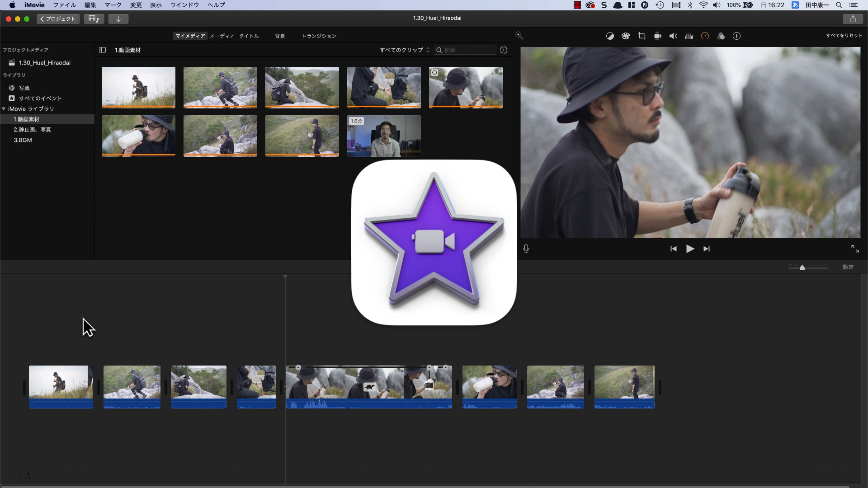Open the volume adjustment tool
The height and width of the screenshot is (488, 868).
tap(673, 36)
